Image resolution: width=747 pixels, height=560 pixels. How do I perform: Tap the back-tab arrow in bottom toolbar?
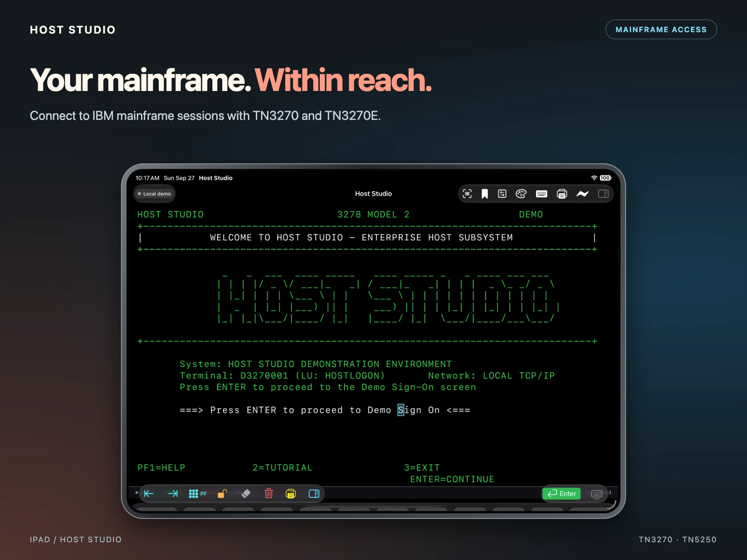point(149,494)
